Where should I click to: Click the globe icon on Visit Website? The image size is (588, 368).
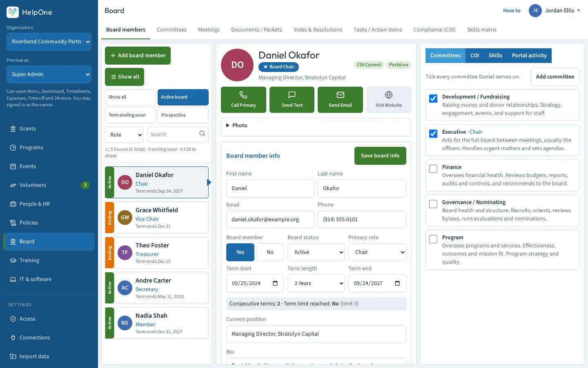389,95
